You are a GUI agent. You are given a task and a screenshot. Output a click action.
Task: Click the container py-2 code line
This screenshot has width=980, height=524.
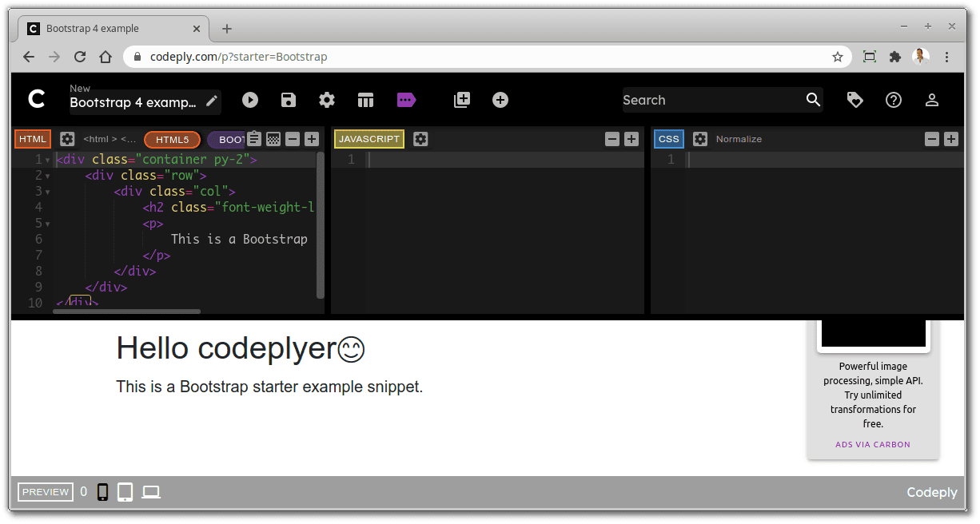(x=157, y=160)
